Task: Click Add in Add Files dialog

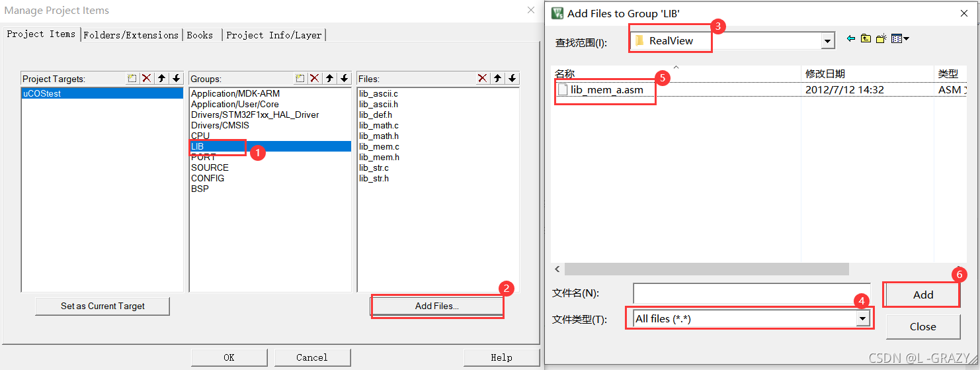Action: click(923, 295)
